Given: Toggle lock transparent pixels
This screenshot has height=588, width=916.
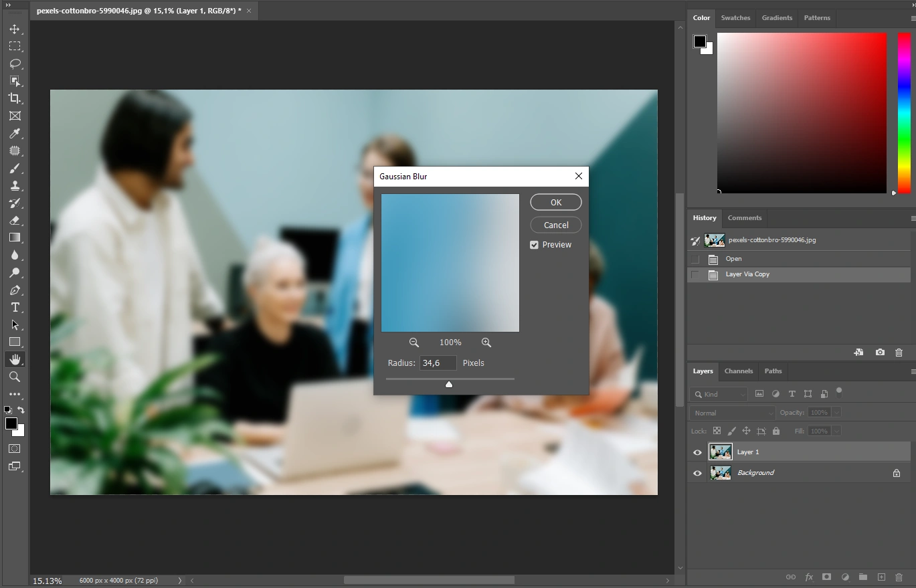Looking at the screenshot, I should tap(717, 431).
